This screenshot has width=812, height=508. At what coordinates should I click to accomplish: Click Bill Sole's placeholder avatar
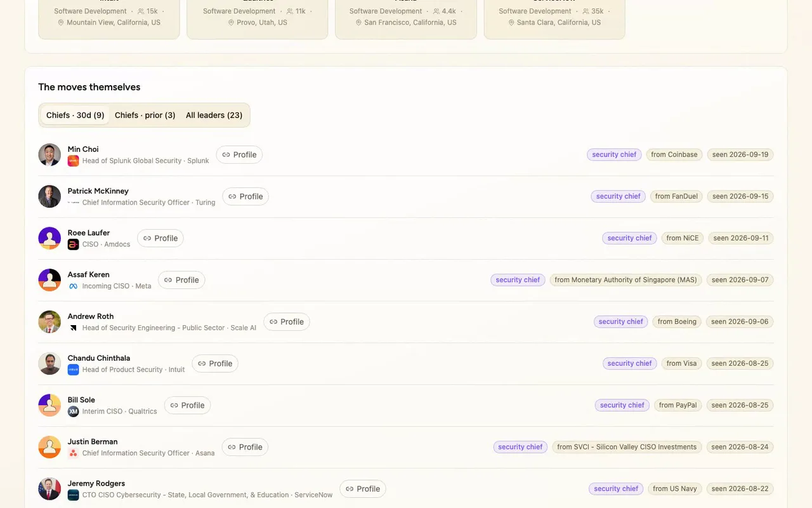tap(49, 405)
